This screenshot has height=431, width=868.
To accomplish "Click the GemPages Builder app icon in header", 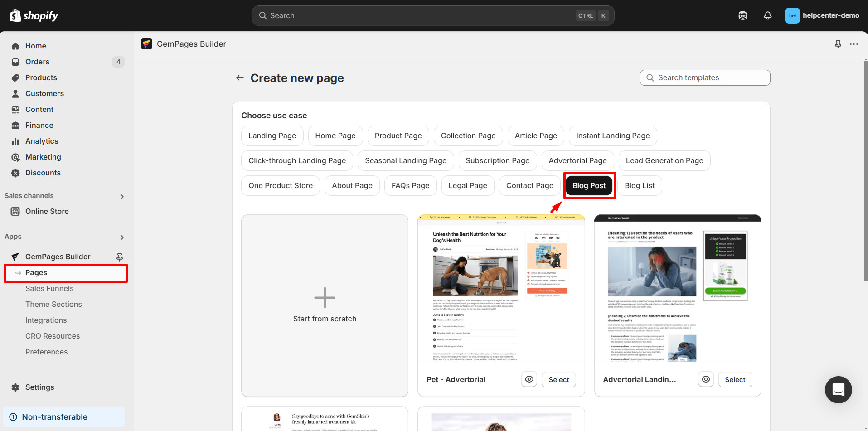I will [146, 44].
